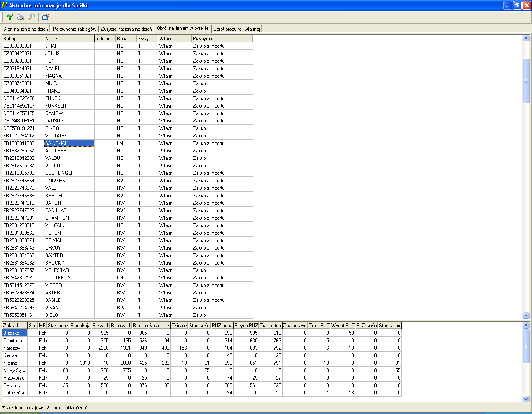Click status bar text 'Znaleziono buhajów: 181'
The width and height of the screenshot is (532, 414).
point(27,408)
